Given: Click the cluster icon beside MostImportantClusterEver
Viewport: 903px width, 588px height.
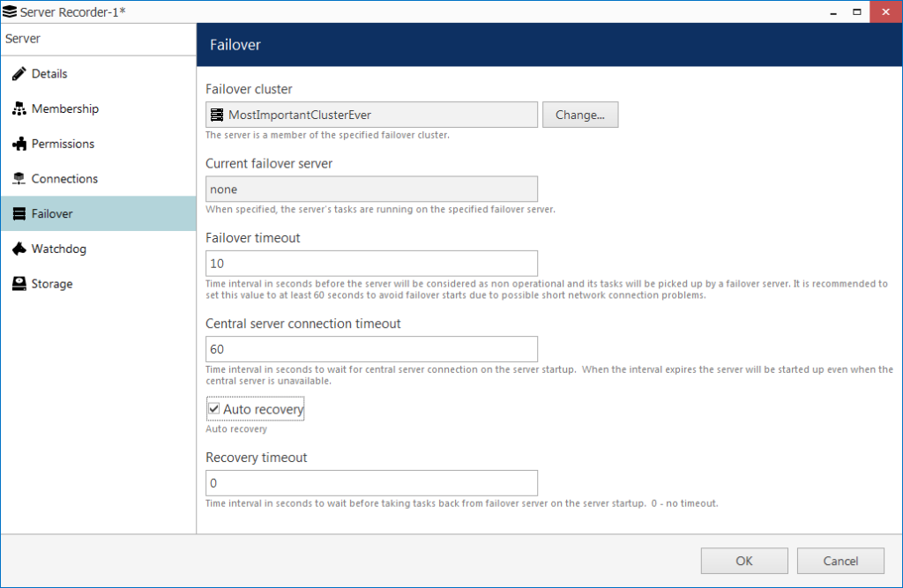Looking at the screenshot, I should [x=217, y=115].
